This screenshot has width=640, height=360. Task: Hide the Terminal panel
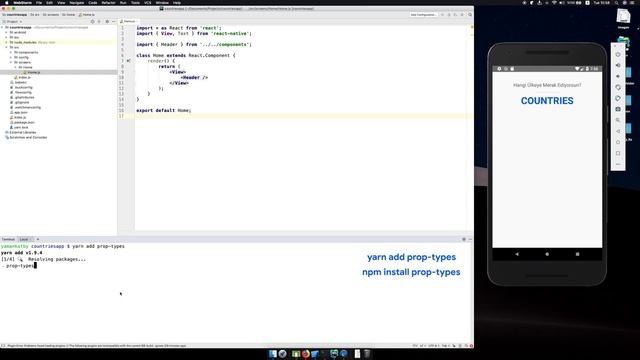[x=470, y=239]
